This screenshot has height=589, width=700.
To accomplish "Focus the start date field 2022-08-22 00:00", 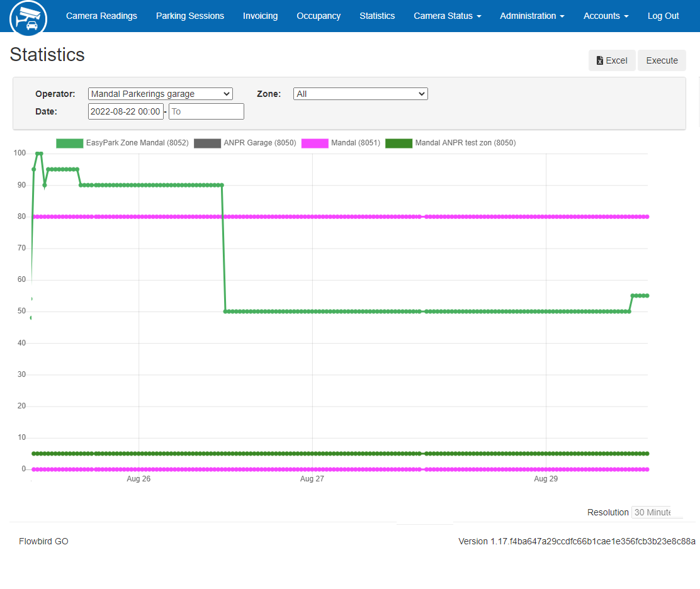I will [x=125, y=111].
